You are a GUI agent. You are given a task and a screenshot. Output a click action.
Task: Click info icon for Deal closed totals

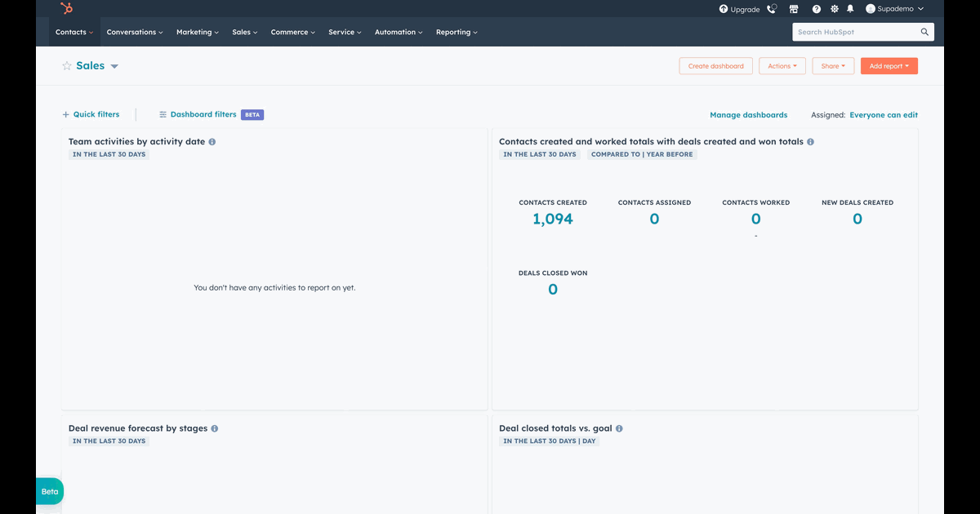pos(619,428)
